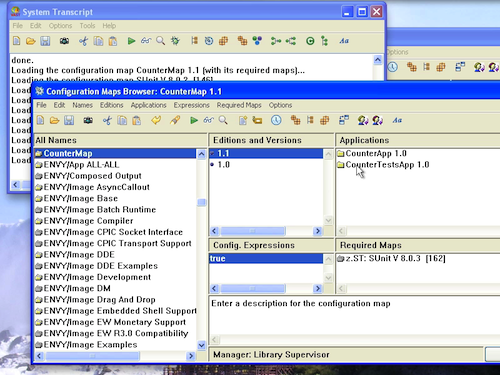The image size is (500, 375).
Task: Open Expressions menu
Action: pos(192,105)
